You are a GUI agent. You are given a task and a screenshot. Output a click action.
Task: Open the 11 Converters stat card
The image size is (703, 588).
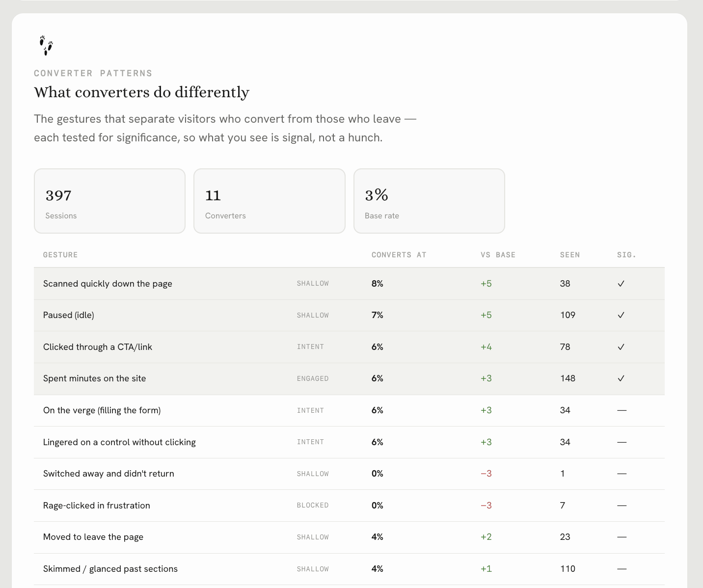(x=270, y=201)
